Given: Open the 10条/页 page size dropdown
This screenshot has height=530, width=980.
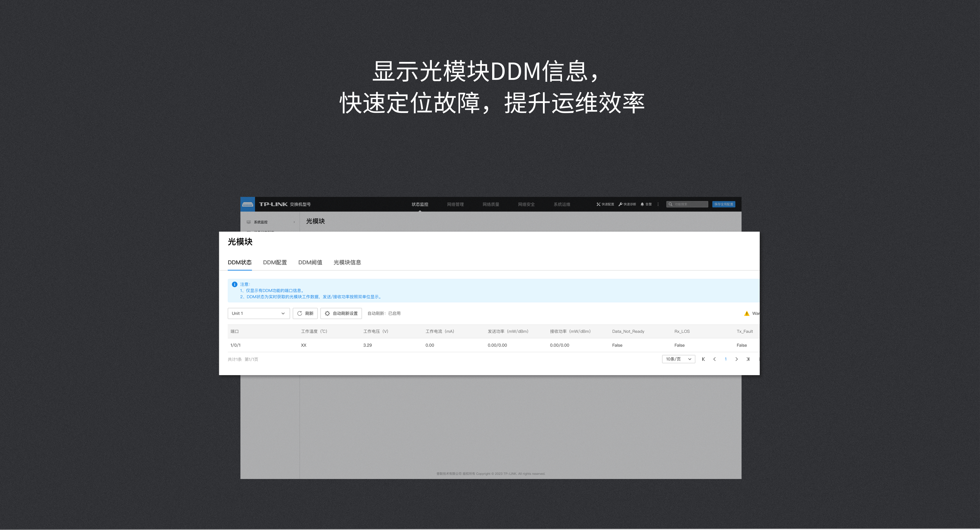Looking at the screenshot, I should (679, 359).
